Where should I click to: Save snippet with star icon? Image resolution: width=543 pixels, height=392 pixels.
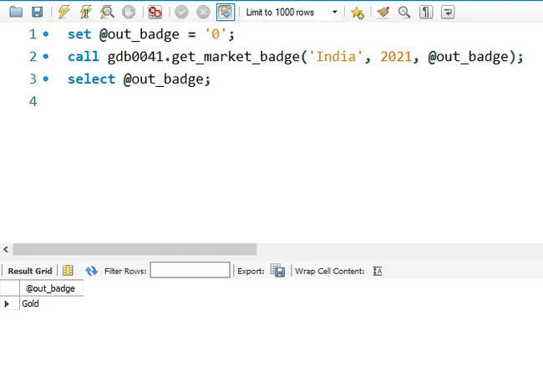coord(357,13)
